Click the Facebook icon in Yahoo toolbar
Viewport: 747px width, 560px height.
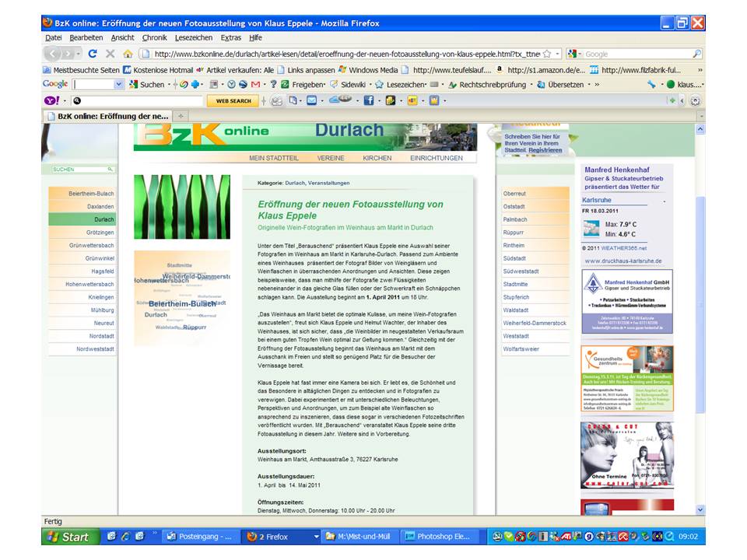click(x=369, y=100)
